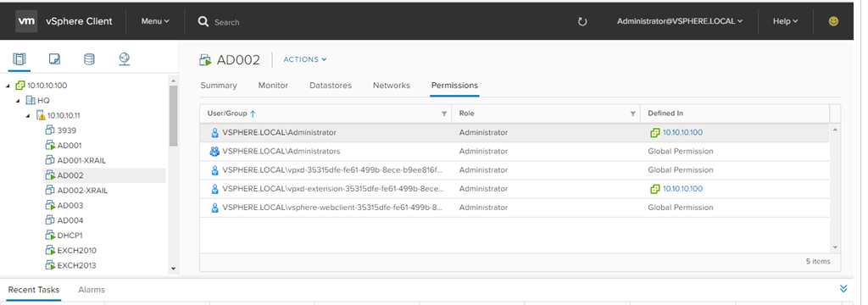Expand the bottom Recent Tasks panel chevron

pyautogui.click(x=843, y=288)
